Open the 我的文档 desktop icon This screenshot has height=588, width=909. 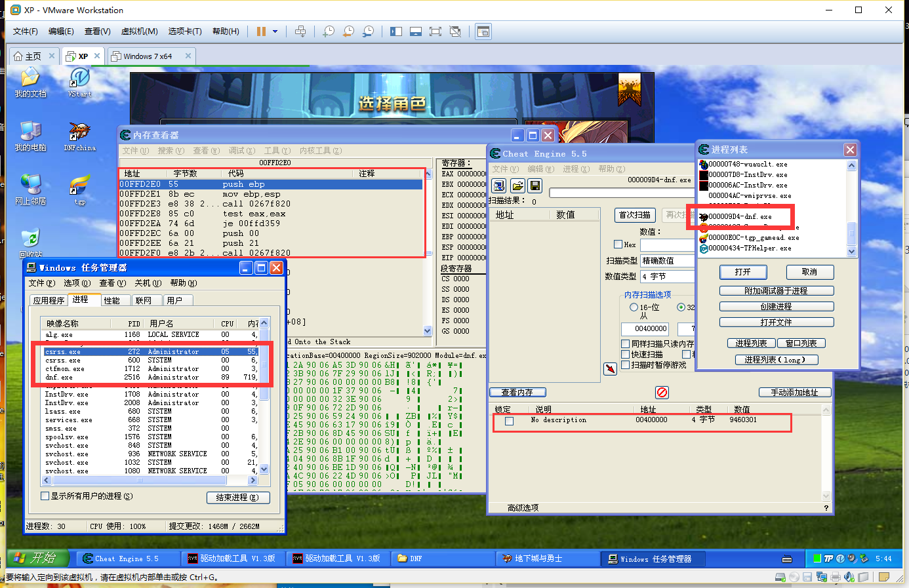point(30,82)
